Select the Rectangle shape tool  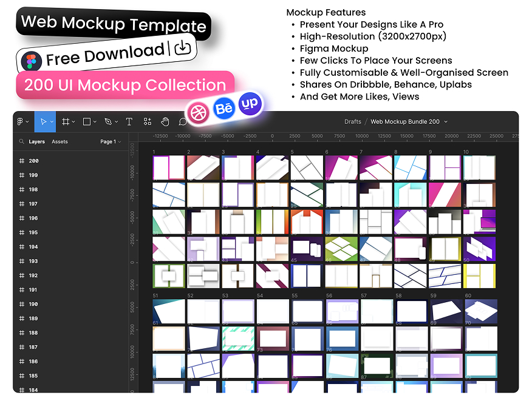click(x=87, y=122)
